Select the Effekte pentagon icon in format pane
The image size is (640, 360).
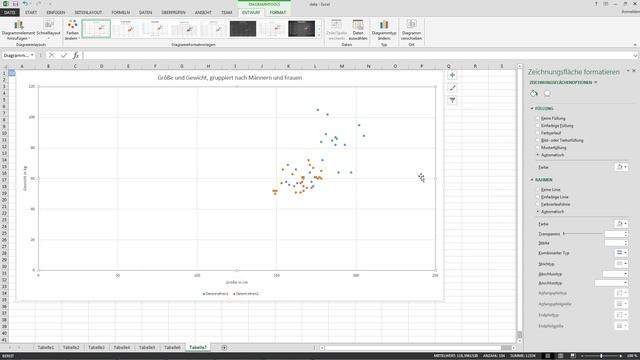tap(547, 93)
